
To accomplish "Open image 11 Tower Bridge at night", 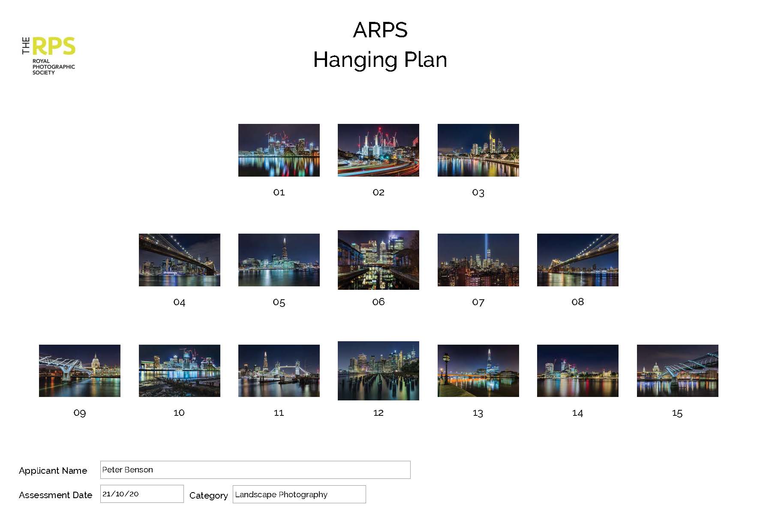I will pos(279,370).
